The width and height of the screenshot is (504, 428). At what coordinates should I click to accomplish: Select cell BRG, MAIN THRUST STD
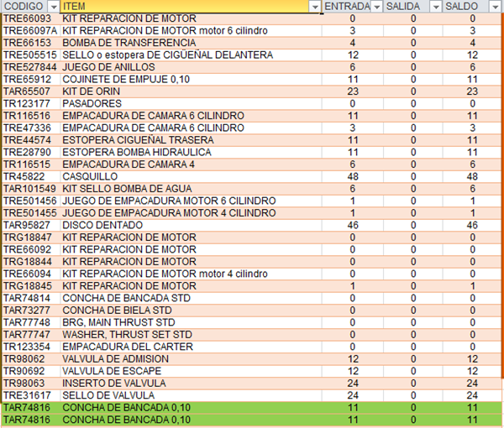tap(191, 323)
